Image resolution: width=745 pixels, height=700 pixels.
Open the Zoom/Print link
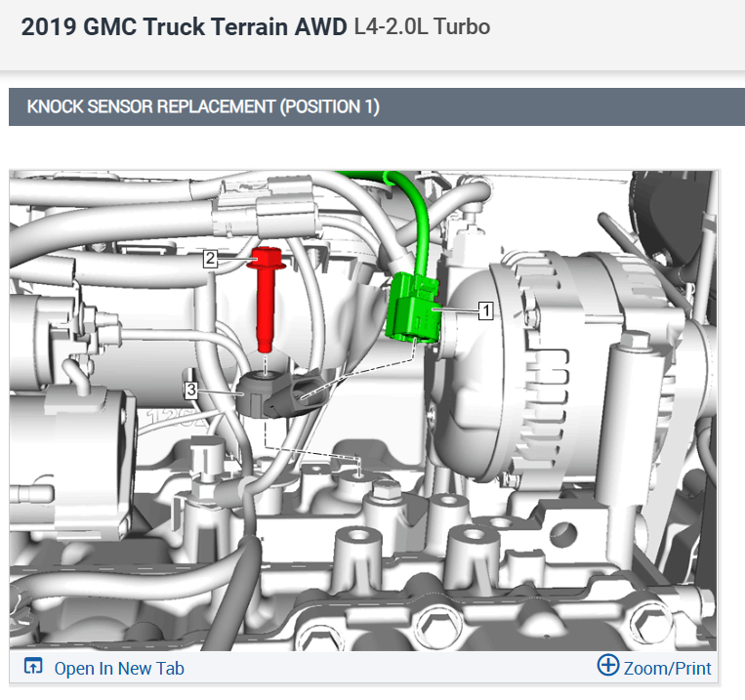[x=667, y=668]
